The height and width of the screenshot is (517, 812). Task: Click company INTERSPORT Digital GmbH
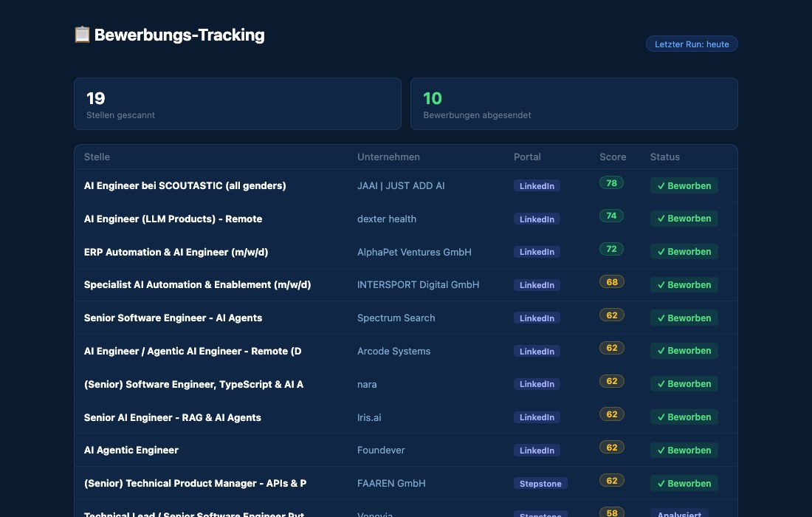(x=419, y=284)
